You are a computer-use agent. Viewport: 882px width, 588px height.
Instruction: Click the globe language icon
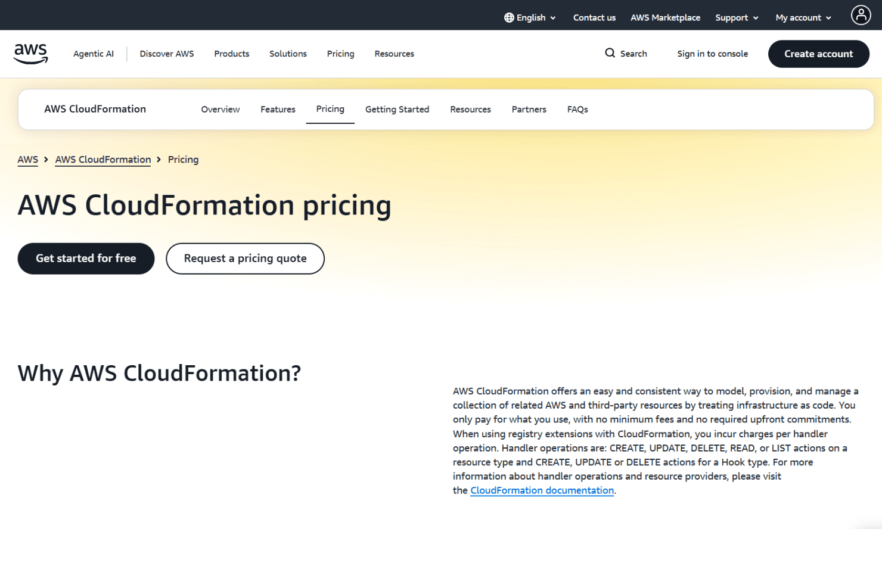(x=509, y=18)
